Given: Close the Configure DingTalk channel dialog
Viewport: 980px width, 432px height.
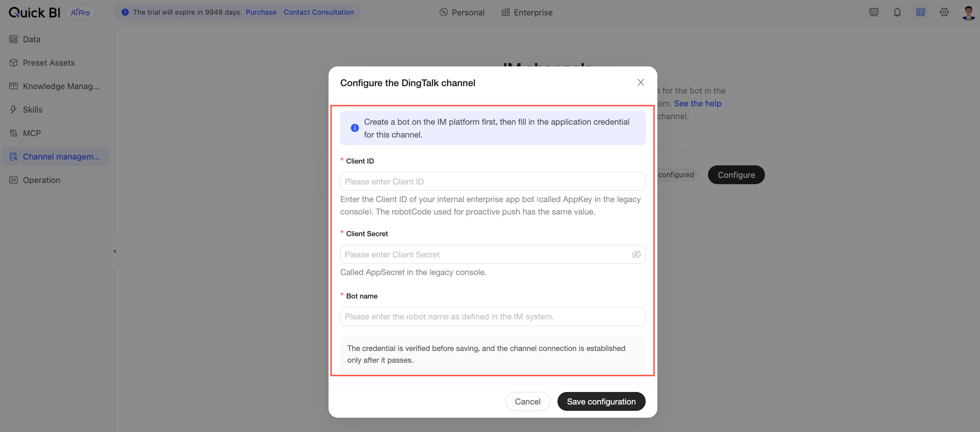Looking at the screenshot, I should coord(640,83).
